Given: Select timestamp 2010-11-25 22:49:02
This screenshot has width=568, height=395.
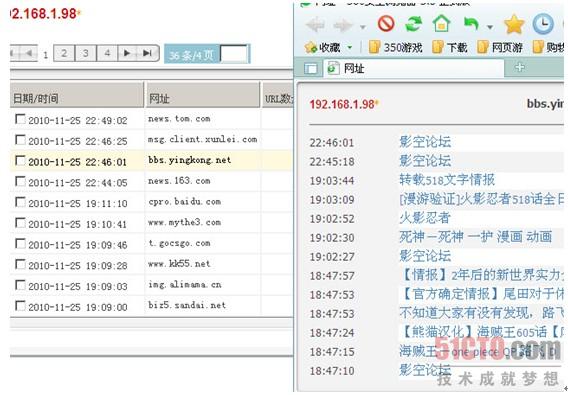Looking at the screenshot, I should click(78, 120).
